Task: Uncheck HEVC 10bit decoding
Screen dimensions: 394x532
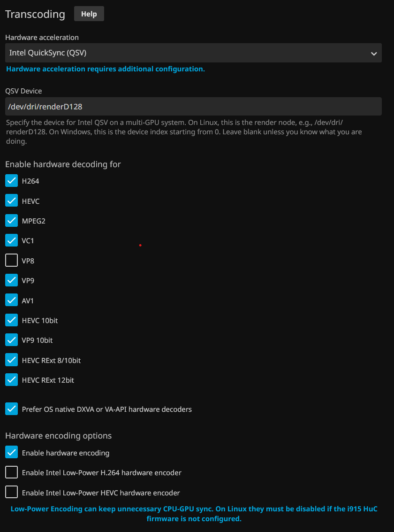Action: (11, 320)
